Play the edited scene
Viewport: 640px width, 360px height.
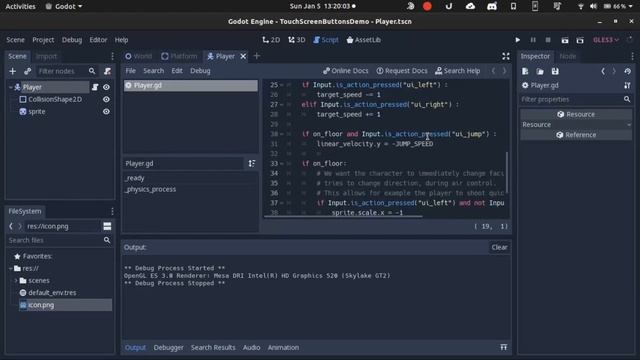(564, 40)
